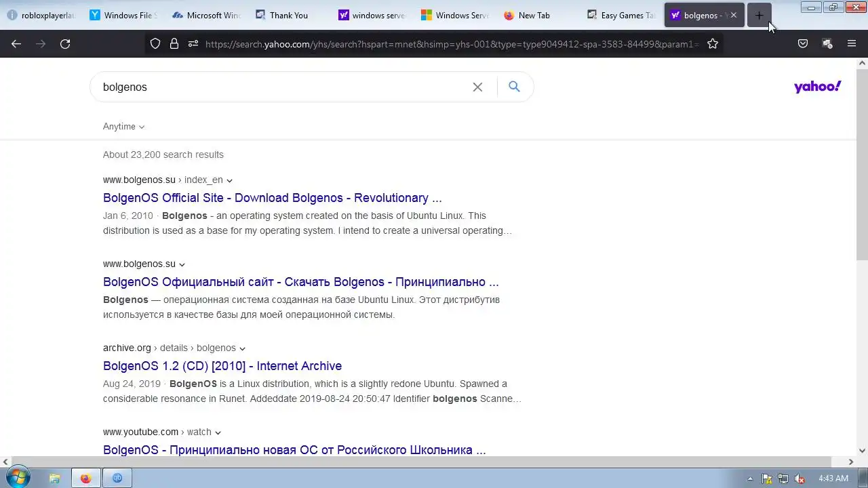
Task: Open the Save to Pocket icon
Action: click(803, 43)
